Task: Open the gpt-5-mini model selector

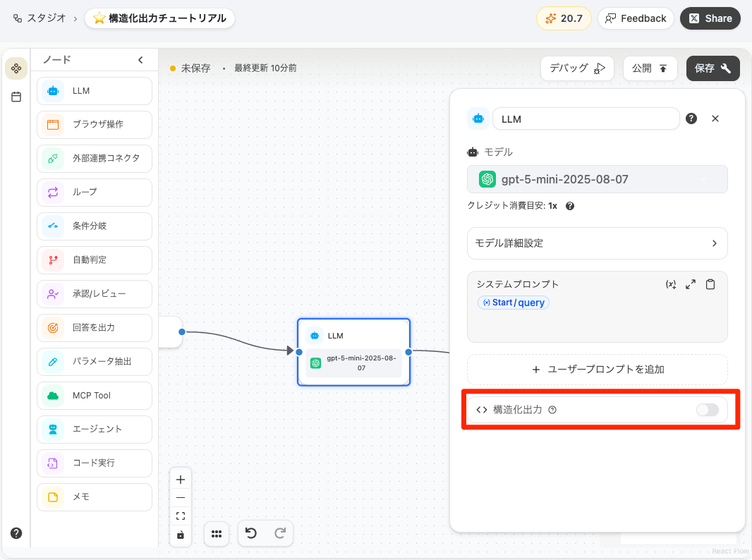Action: [x=597, y=179]
